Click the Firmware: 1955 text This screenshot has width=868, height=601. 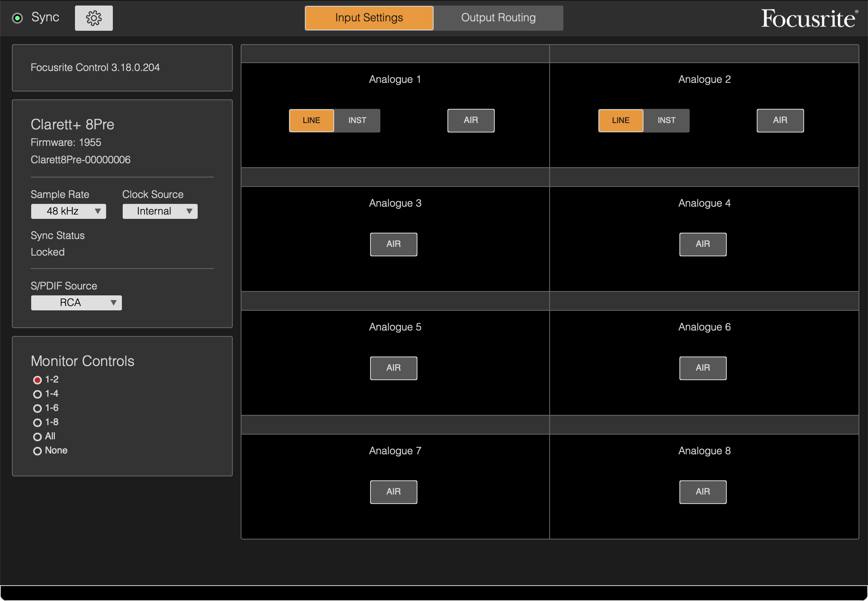(66, 142)
